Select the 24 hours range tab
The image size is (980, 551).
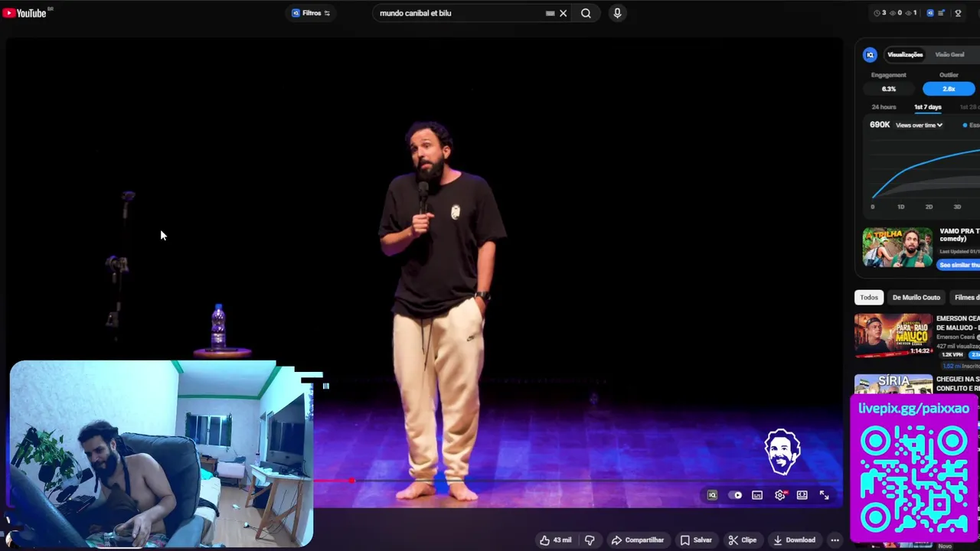884,107
